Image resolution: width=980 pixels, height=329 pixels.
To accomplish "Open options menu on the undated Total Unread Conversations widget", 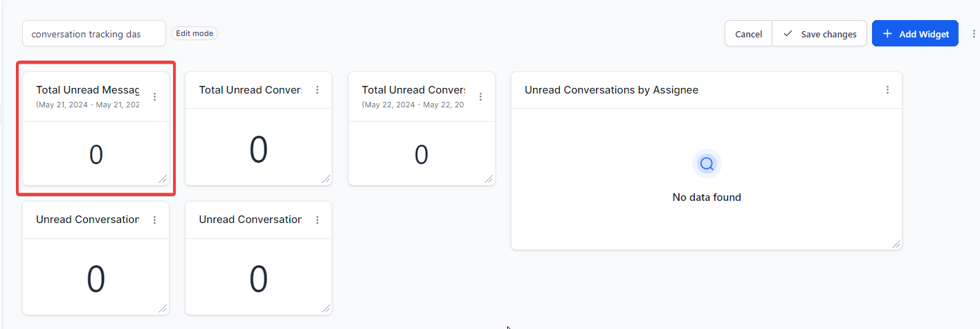I will click(317, 90).
